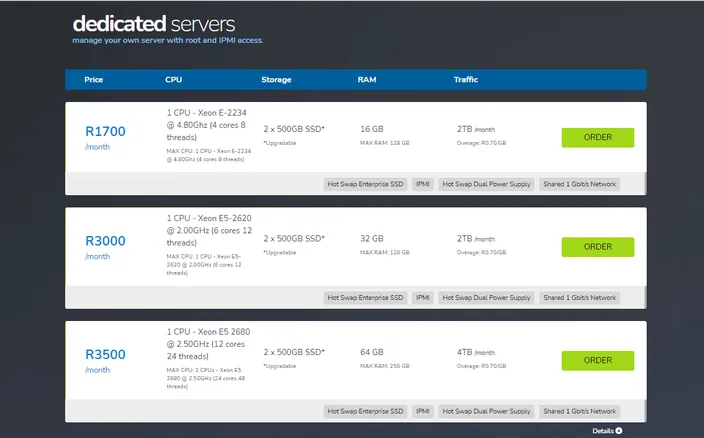Click Shared 1 Gbit/s Network tag in R3500 card
The image size is (704, 438).
[579, 411]
